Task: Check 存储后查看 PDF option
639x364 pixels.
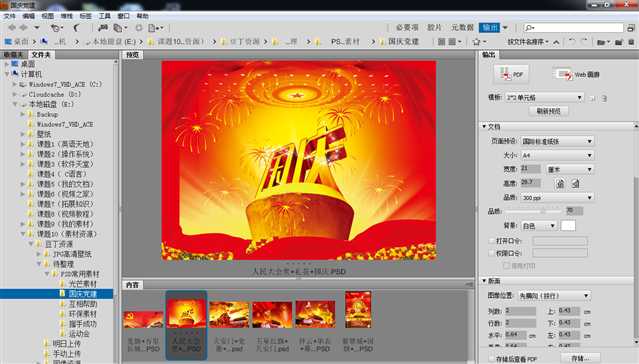Action: point(492,359)
